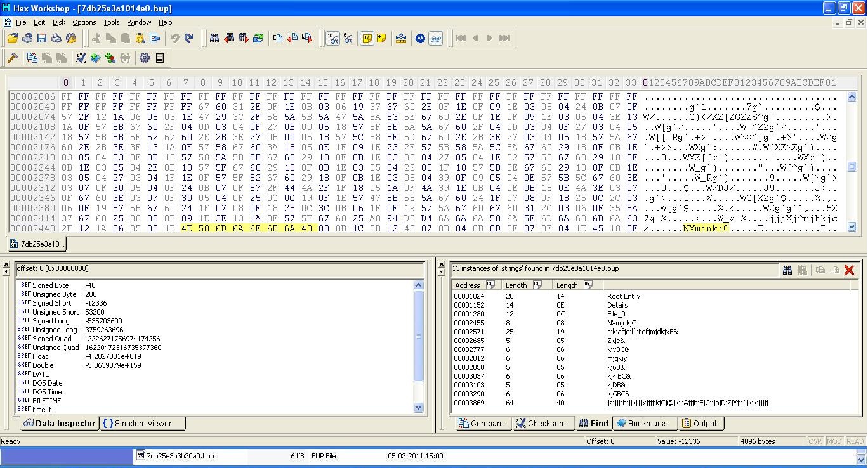Click the 'Signed Byte' row in Data Inspector
Image resolution: width=868 pixels, height=468 pixels.
(216, 285)
